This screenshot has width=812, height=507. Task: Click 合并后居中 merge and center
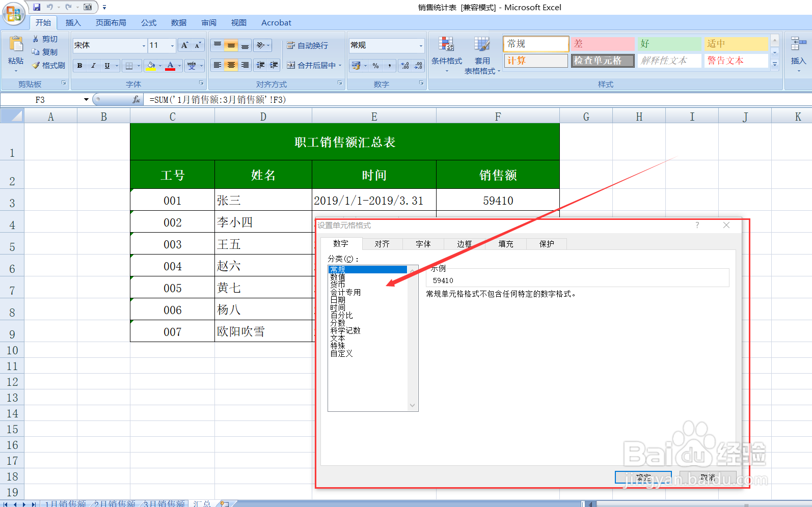pos(311,65)
